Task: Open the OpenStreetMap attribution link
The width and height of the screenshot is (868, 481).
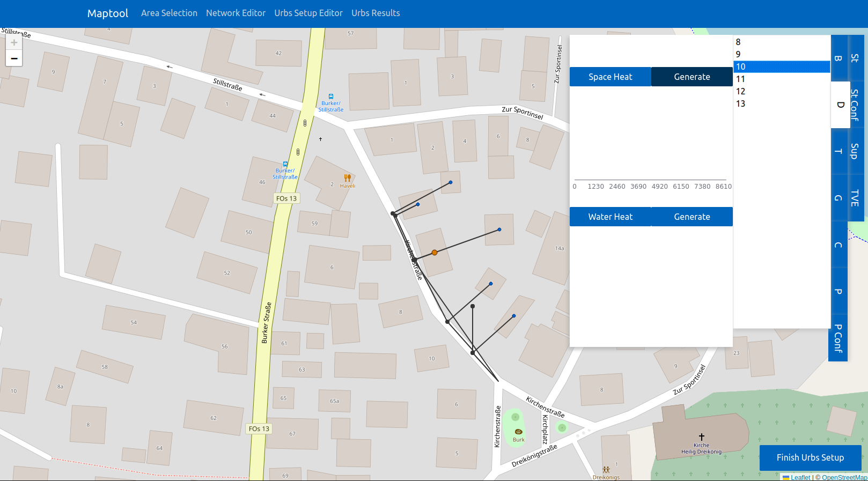Action: [x=844, y=477]
